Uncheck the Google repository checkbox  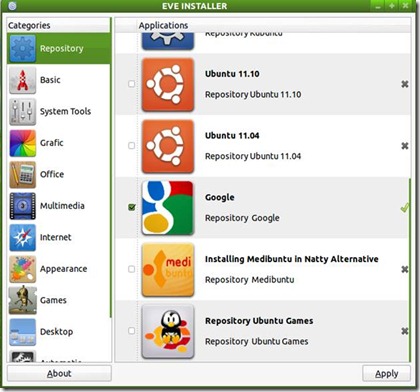(132, 207)
